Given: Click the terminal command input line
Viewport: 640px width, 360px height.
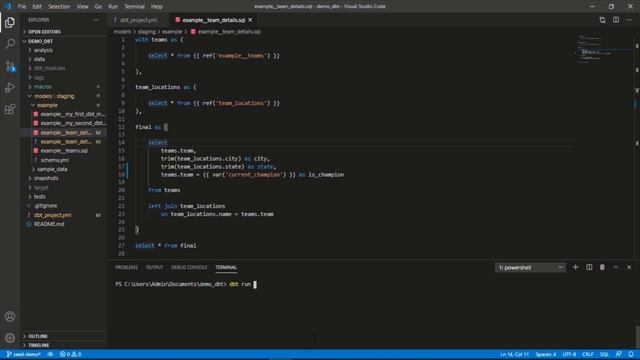Looking at the screenshot, I should [x=186, y=284].
